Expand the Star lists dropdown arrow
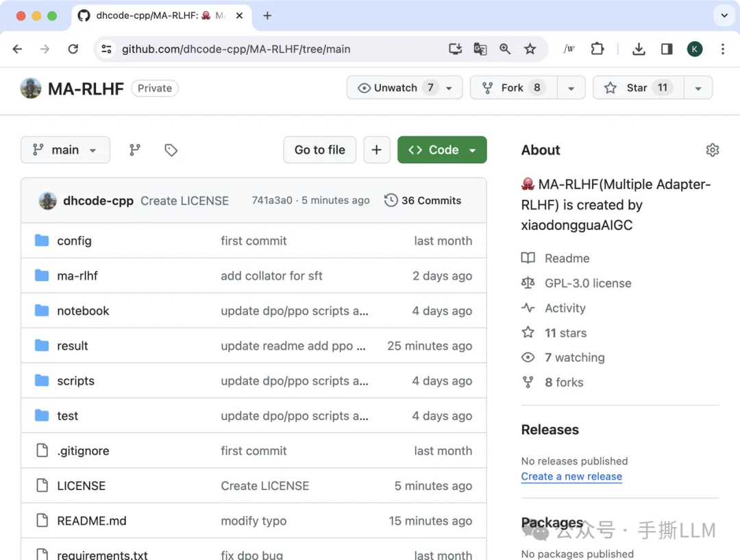The image size is (740, 560). 698,88
